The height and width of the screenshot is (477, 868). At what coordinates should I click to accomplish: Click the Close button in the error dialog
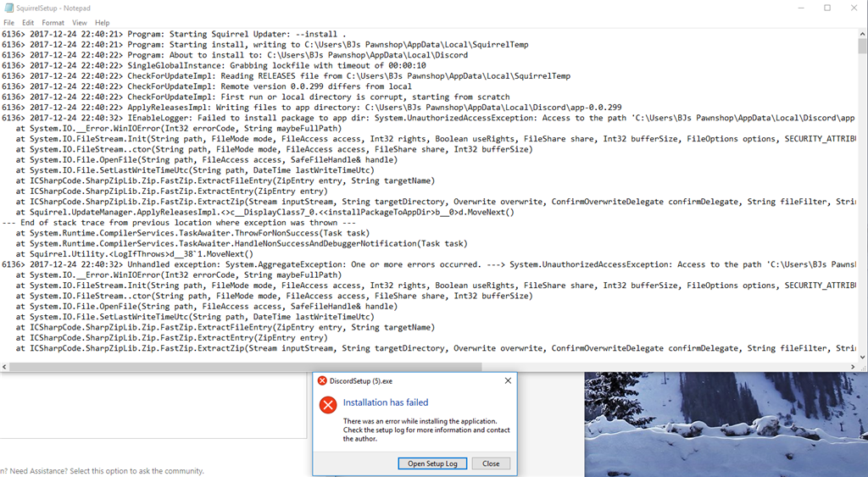(x=491, y=463)
